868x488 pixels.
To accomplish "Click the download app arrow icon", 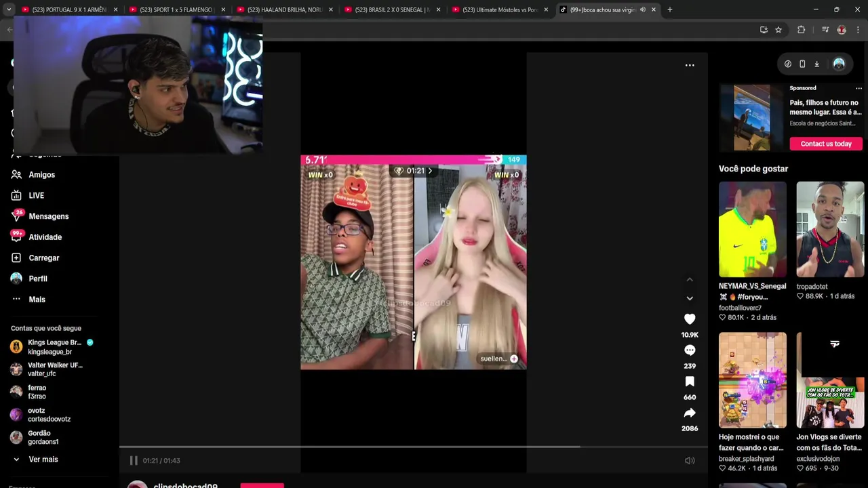I will [816, 64].
